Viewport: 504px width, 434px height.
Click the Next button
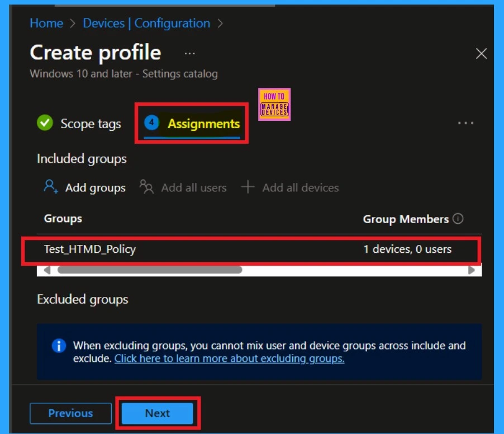pos(158,413)
